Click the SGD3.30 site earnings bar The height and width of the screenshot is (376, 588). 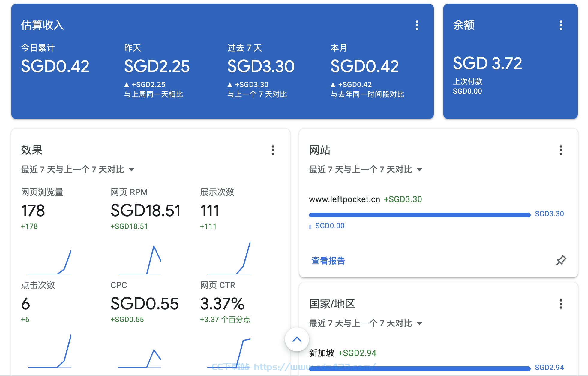[420, 215]
